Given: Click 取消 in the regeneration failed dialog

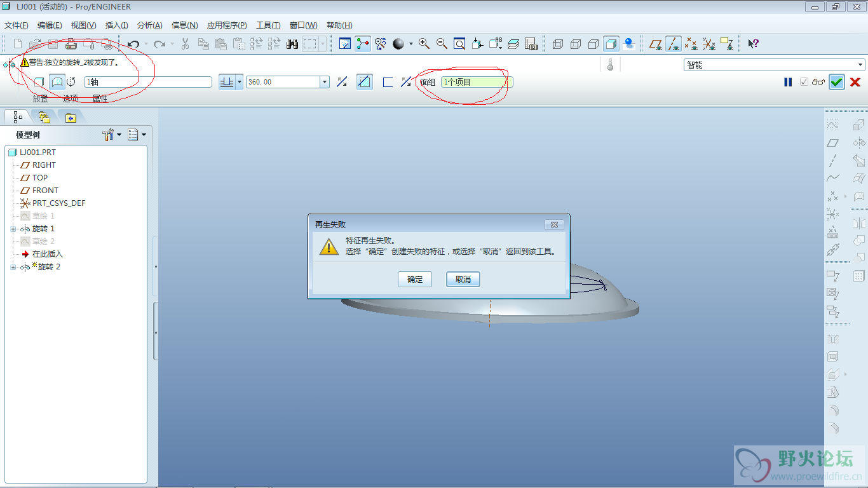Looking at the screenshot, I should [x=463, y=280].
